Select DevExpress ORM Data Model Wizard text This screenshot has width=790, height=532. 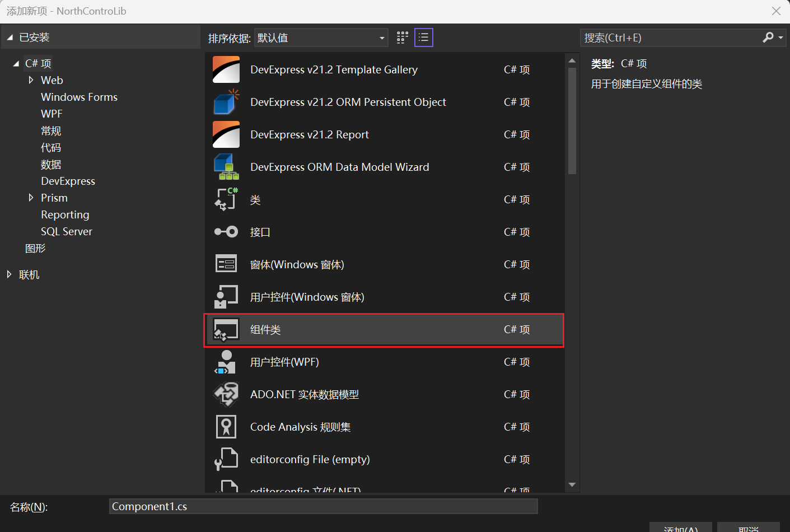click(339, 167)
